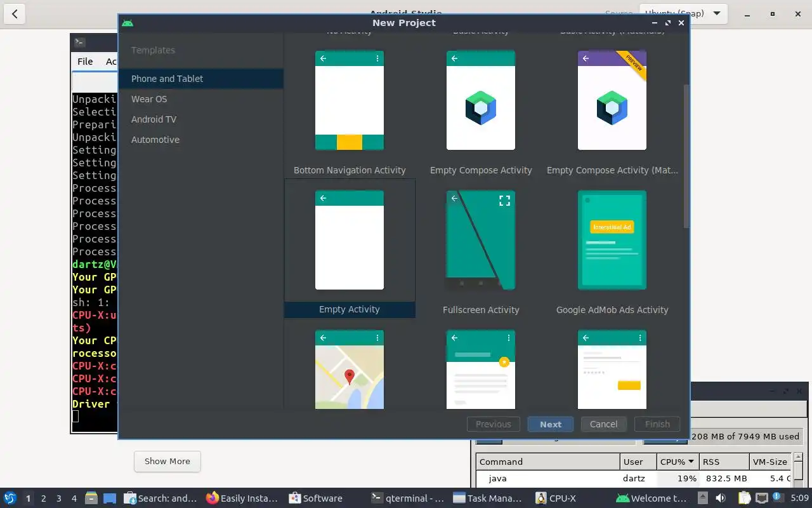The image size is (812, 508).
Task: Click the User column header in Task Manager
Action: [638, 462]
